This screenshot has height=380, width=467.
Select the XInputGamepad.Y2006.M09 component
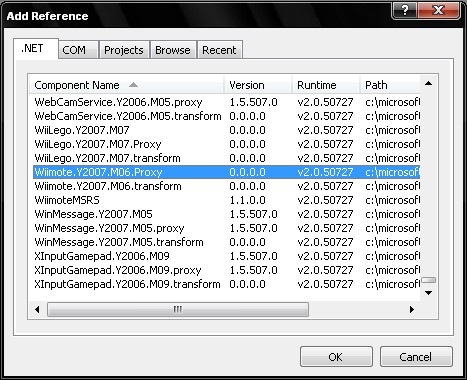pyautogui.click(x=226, y=256)
